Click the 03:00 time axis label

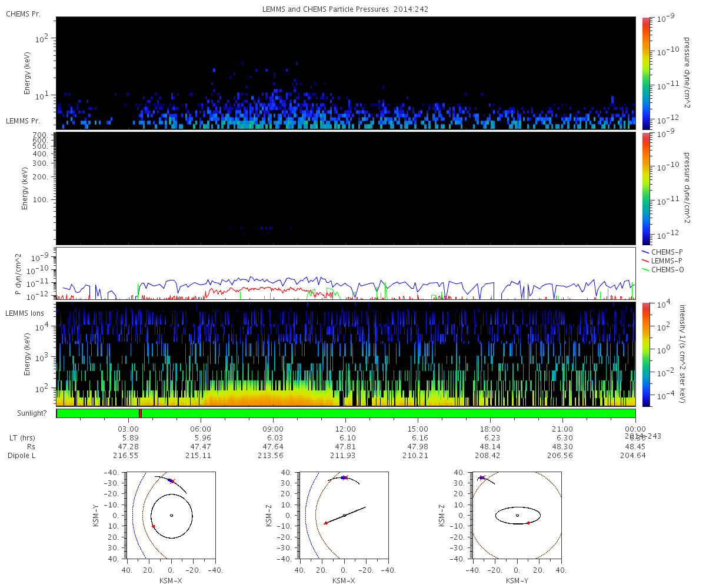tap(128, 429)
